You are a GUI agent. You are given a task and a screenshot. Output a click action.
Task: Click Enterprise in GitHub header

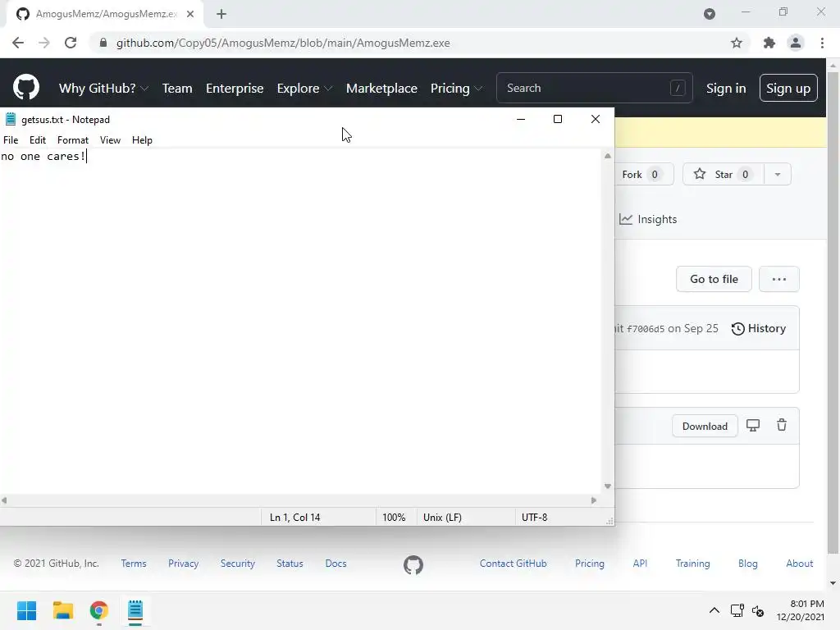tap(235, 88)
